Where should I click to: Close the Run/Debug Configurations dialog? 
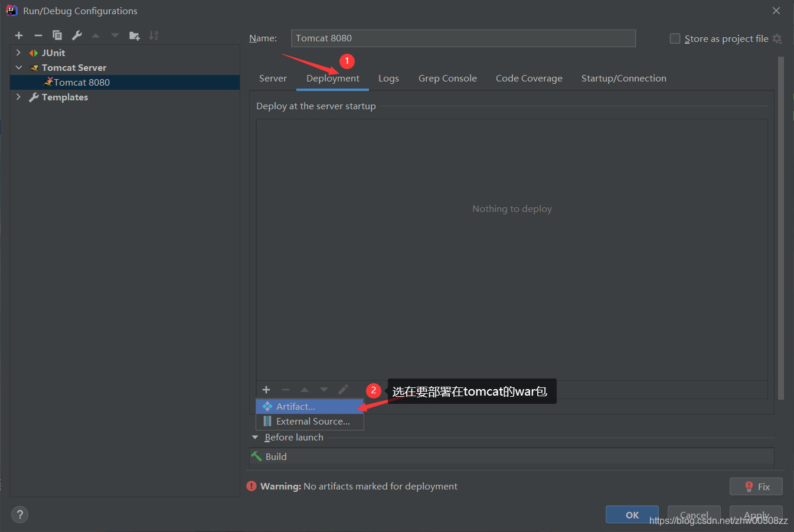[776, 11]
